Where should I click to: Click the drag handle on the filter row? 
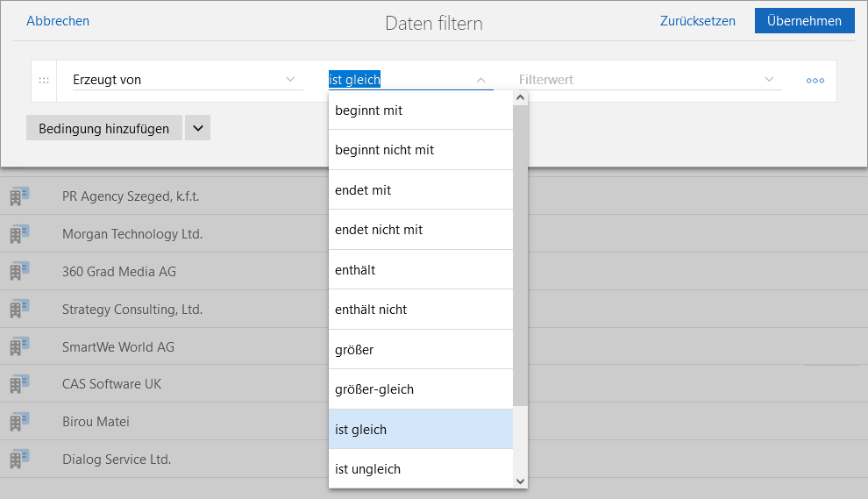43,80
